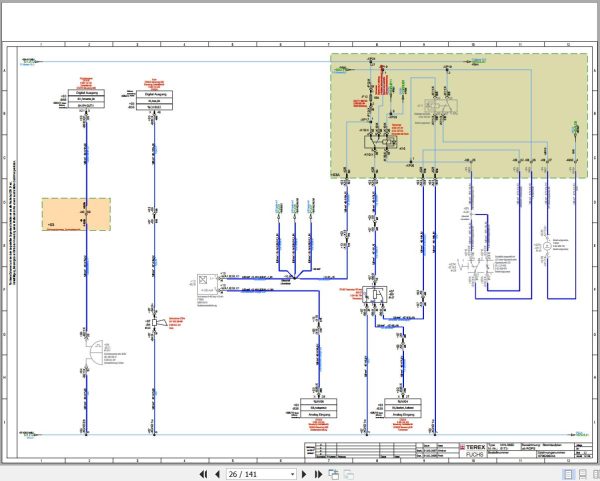This screenshot has width=600, height=481.
Task: Select single page view mode
Action: click(x=568, y=474)
